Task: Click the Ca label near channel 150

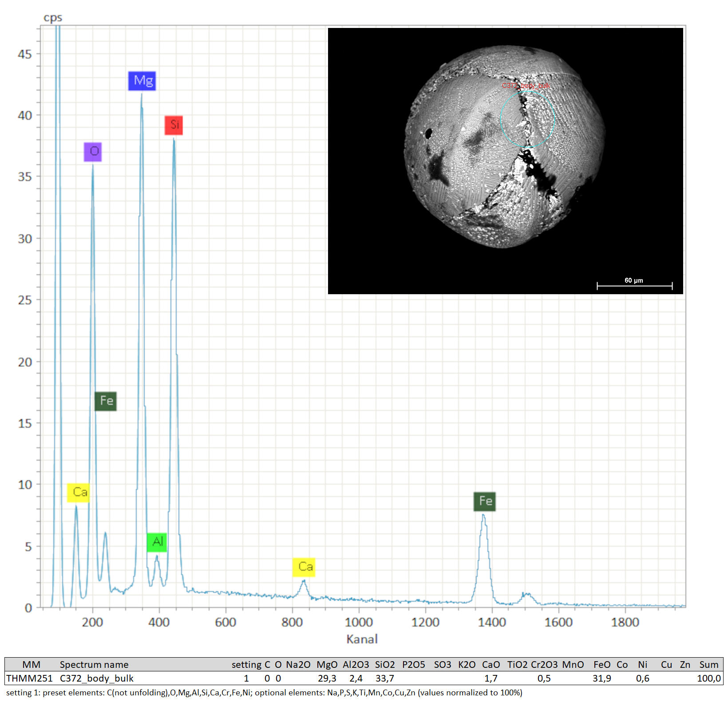Action: 78,493
